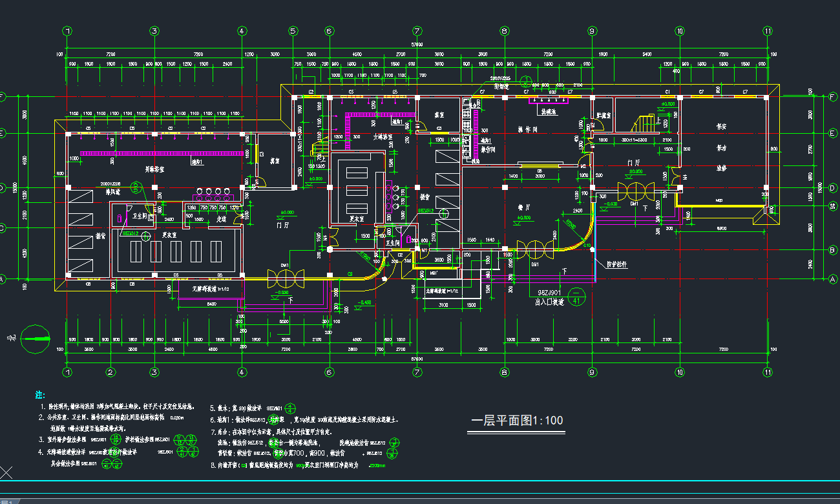Viewport: 840px width, 504px height.
Task: Click the 出入口坡道 label
Action: (x=549, y=302)
